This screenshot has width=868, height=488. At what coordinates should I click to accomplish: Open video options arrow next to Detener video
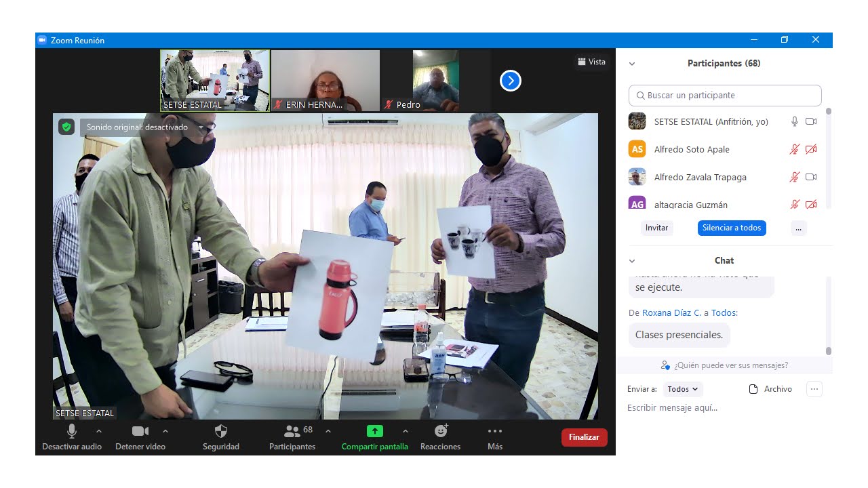[x=165, y=431]
